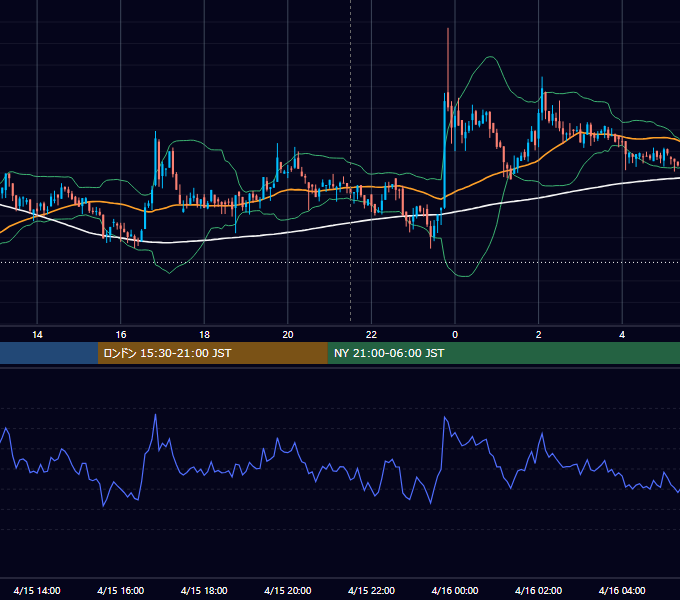Screen dimensions: 680x600
Task: Select the London 15:30-21:00 JST session bar
Action: 212,353
